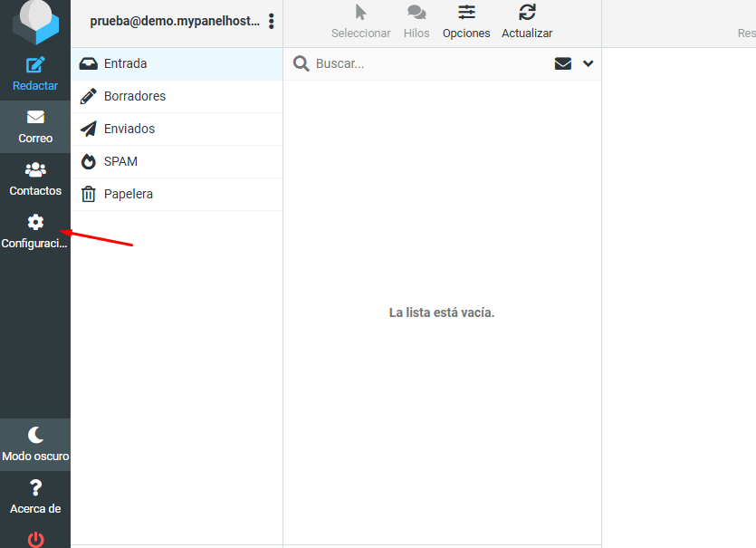The height and width of the screenshot is (548, 756).
Task: Click the Hilos threads button
Action: click(x=416, y=22)
